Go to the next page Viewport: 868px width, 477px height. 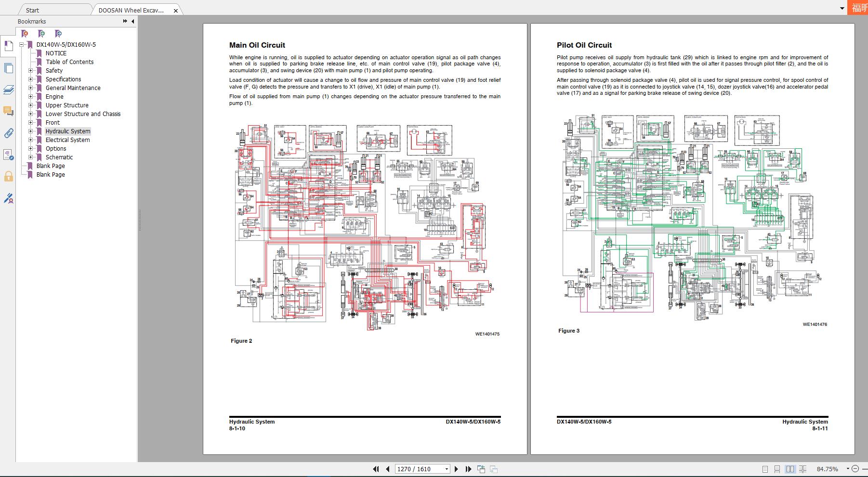457,469
